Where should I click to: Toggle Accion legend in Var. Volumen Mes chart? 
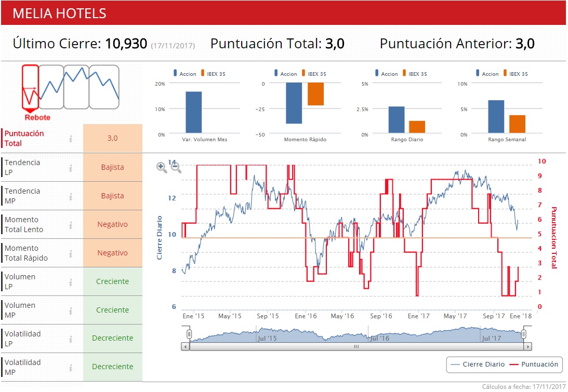(x=185, y=74)
